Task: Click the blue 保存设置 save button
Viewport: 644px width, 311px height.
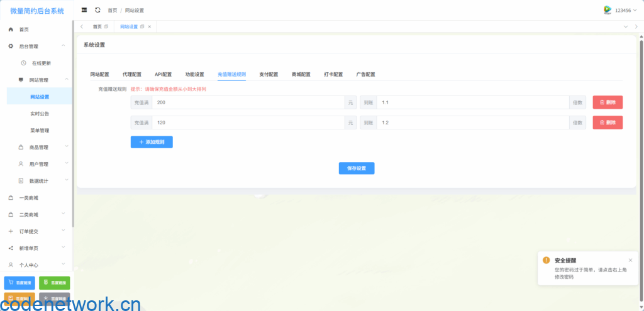Action: tap(357, 168)
